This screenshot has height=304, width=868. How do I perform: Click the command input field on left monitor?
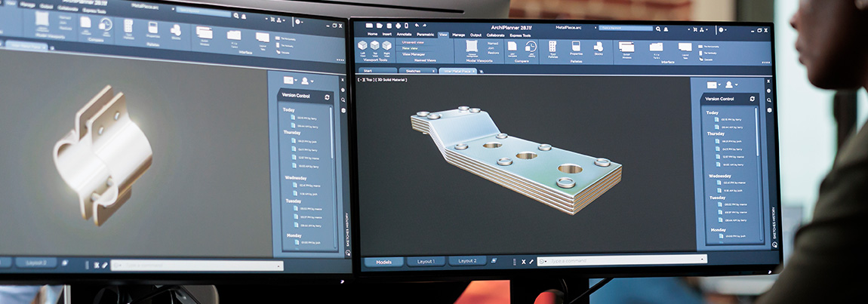click(x=198, y=266)
